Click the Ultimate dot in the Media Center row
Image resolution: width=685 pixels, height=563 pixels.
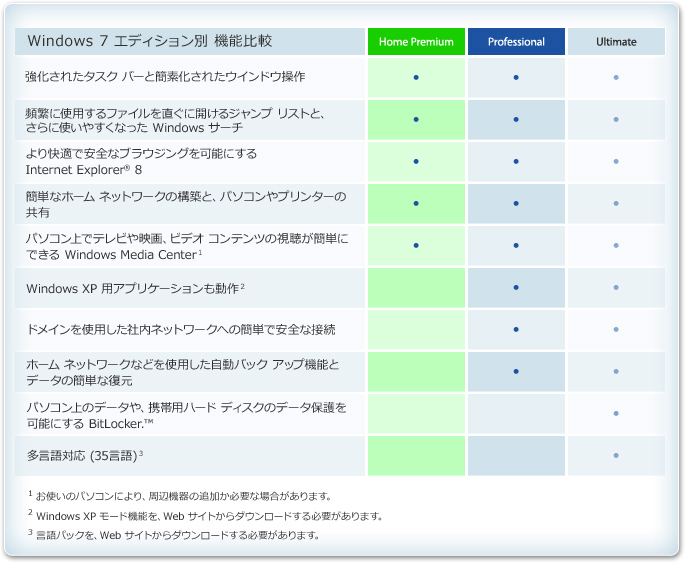click(x=616, y=245)
